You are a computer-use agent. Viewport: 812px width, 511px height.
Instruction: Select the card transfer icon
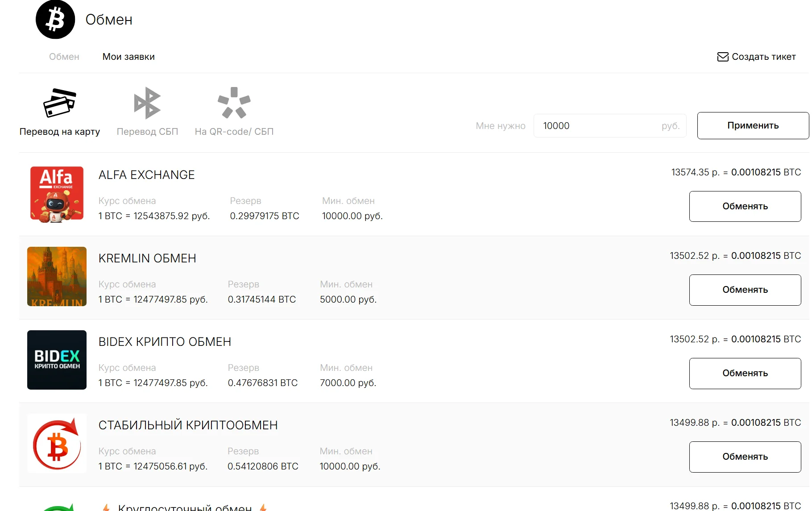click(x=60, y=103)
